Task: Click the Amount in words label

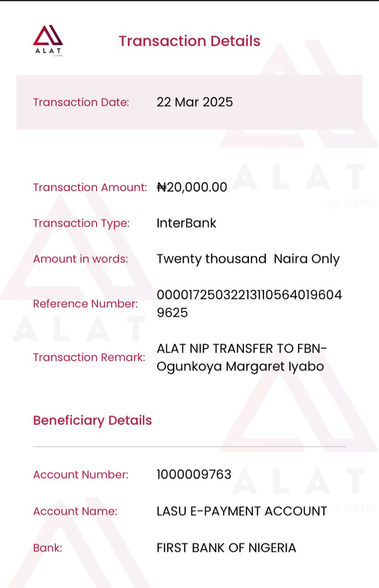Action: click(x=80, y=259)
